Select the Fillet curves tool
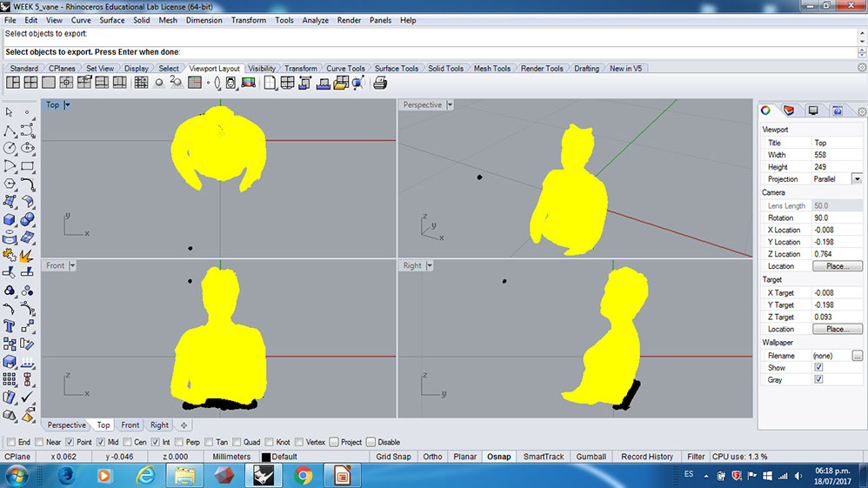Viewport: 868px width, 488px height. point(27,184)
